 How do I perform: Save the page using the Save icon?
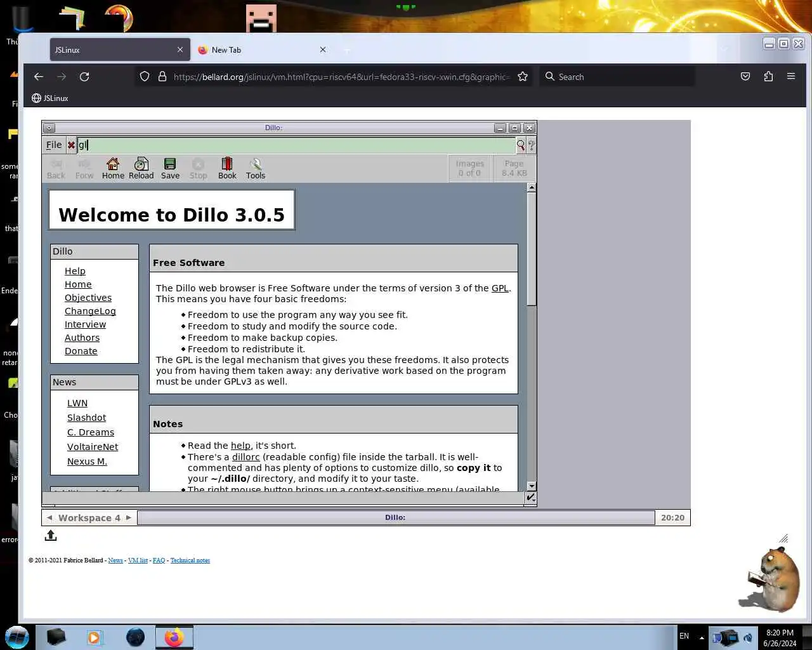[x=170, y=168]
